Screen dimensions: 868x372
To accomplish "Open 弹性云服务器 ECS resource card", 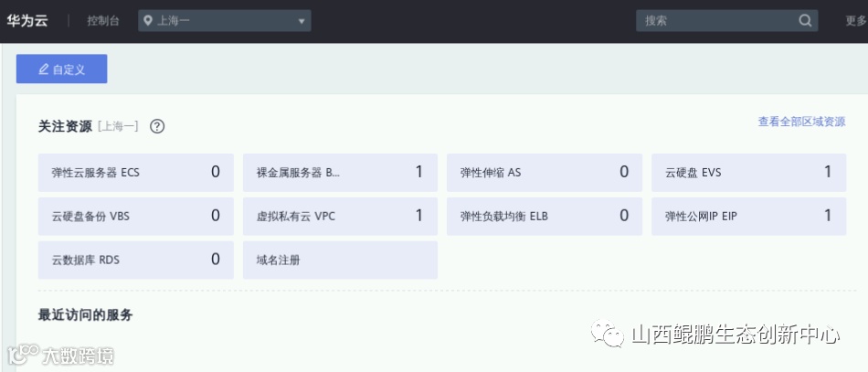I will coord(135,172).
